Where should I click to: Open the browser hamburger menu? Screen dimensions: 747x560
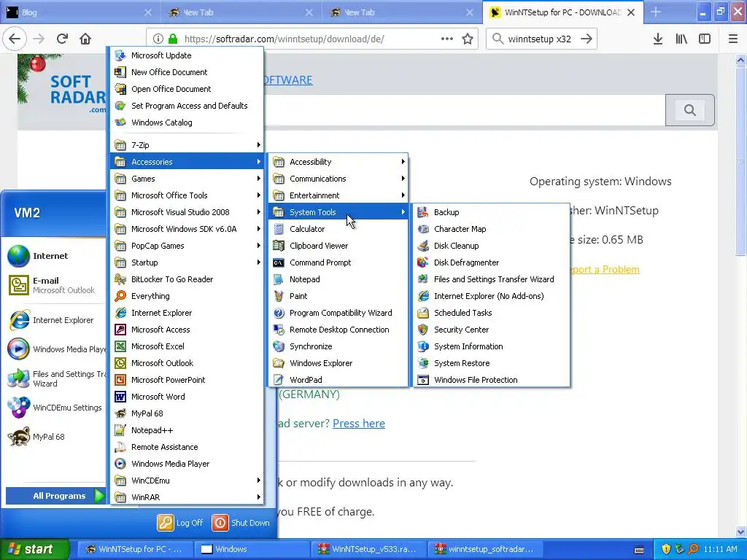click(732, 39)
